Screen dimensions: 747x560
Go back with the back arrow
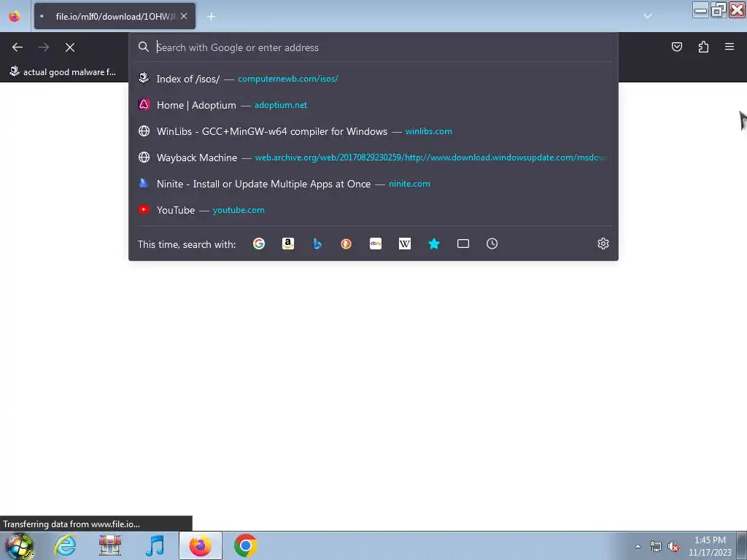pyautogui.click(x=18, y=47)
